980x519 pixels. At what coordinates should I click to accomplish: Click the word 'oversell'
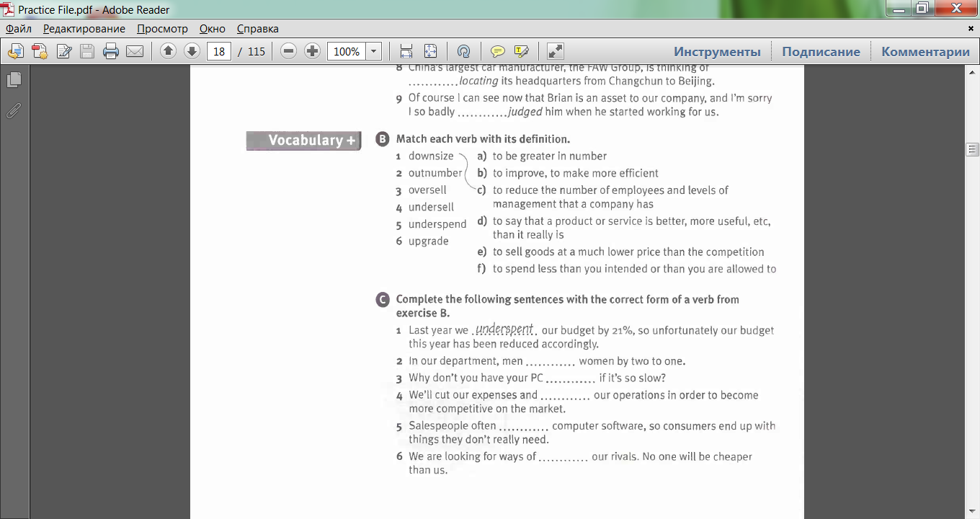tap(427, 190)
